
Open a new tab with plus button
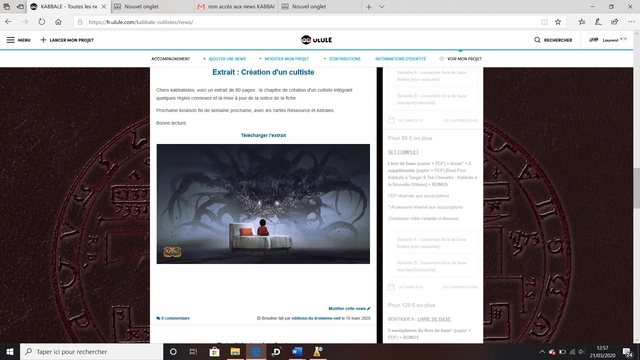point(369,7)
